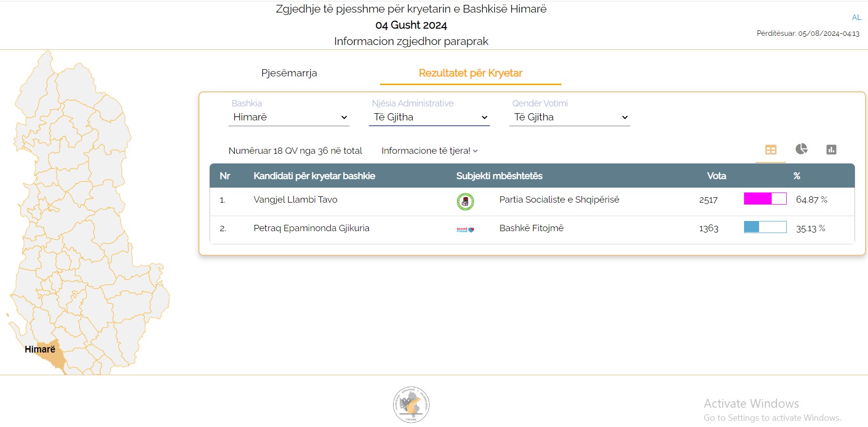
Task: Open the Bashkia dropdown
Action: click(289, 118)
